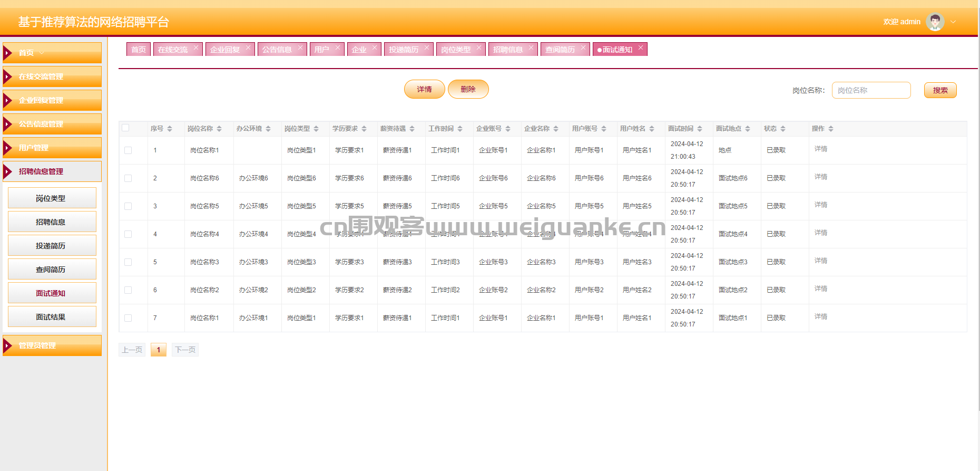The image size is (980, 471).
Task: Select the checkbox for row 4
Action: point(128,234)
